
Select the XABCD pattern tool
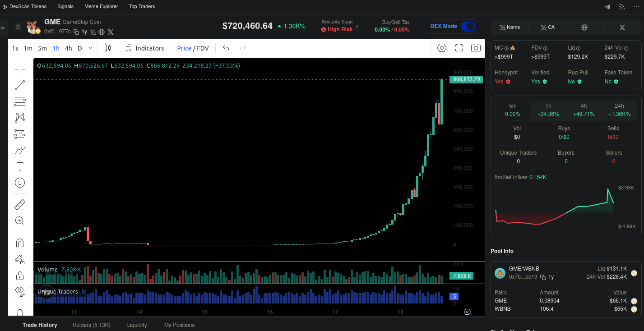point(20,118)
